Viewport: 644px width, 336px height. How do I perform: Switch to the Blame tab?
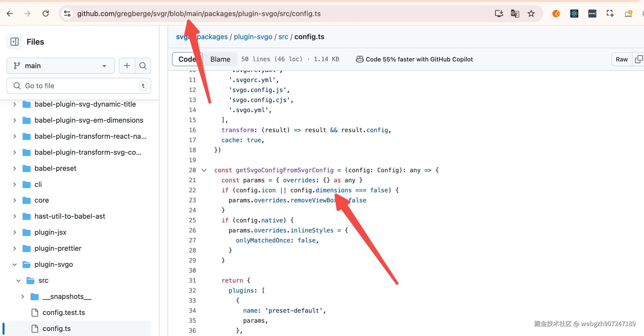[x=220, y=59]
